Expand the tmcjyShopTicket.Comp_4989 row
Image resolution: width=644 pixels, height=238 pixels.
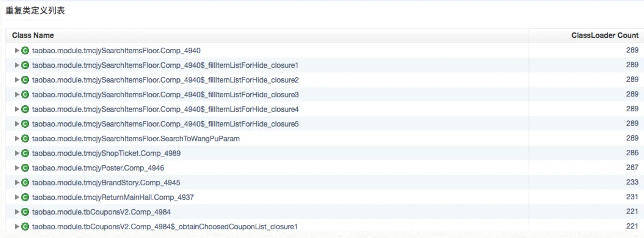click(x=17, y=153)
